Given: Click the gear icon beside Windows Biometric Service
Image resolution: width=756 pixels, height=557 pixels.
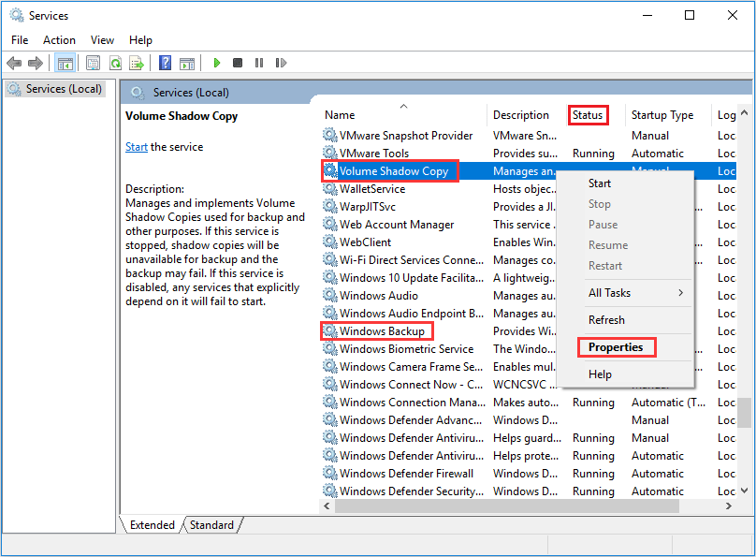Looking at the screenshot, I should point(329,348).
